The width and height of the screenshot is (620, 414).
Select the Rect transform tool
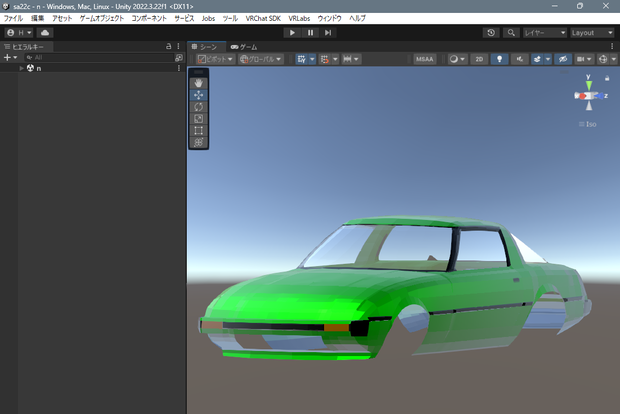(x=198, y=130)
